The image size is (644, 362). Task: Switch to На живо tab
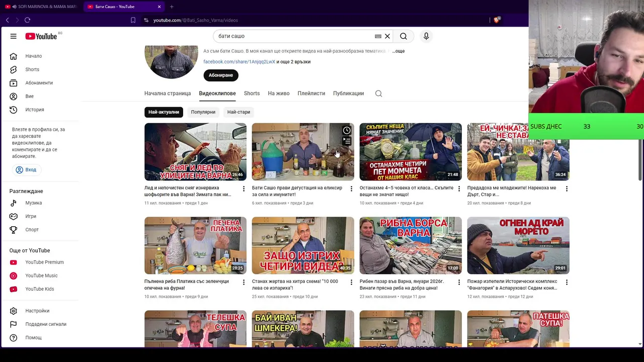pos(279,94)
